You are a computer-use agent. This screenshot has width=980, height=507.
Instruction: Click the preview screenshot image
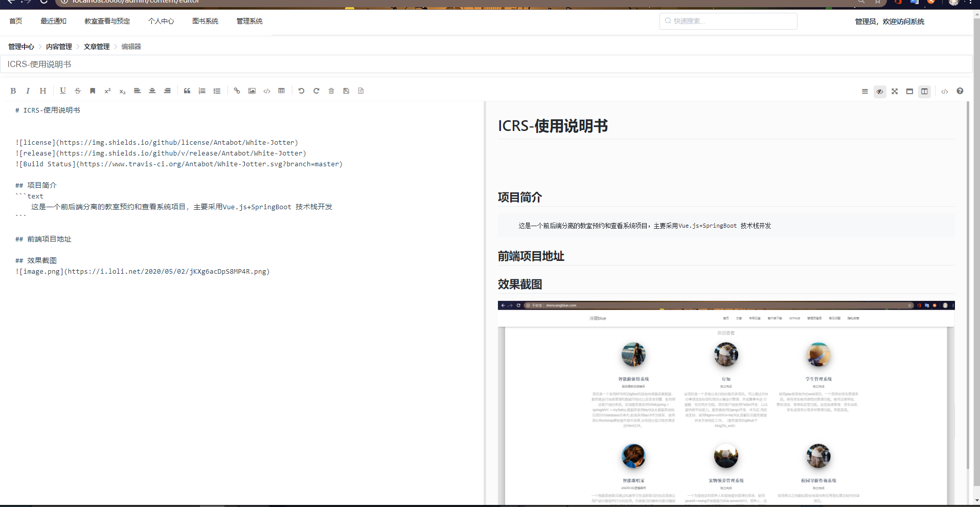(x=726, y=403)
